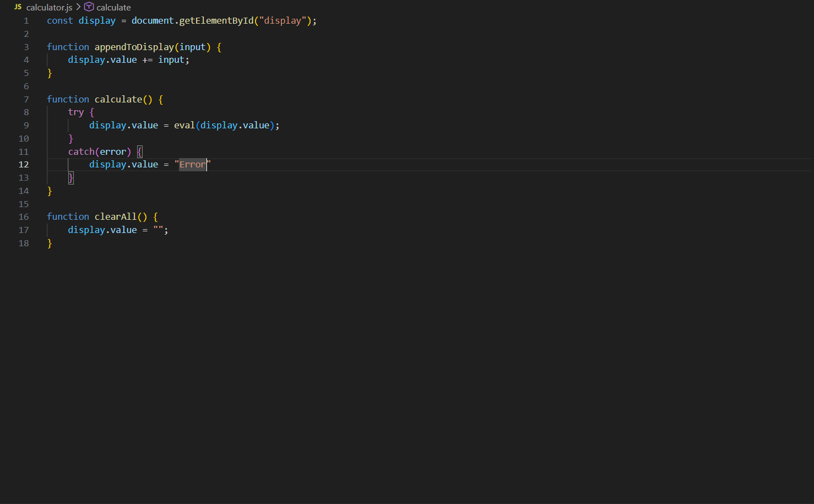
Task: Click the 'function' keyword on line 16
Action: coord(68,217)
